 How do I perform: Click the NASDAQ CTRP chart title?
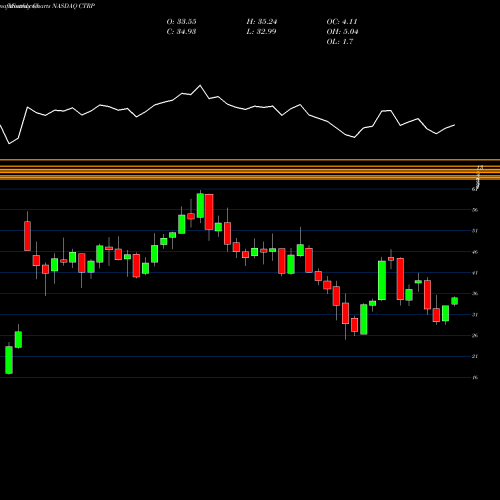coord(74,6)
